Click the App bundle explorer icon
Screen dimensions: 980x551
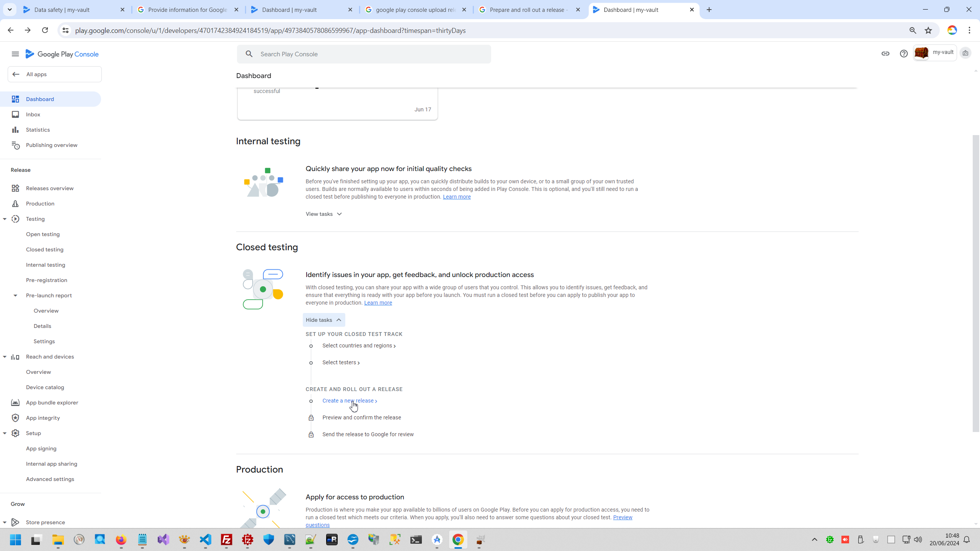[x=15, y=403]
